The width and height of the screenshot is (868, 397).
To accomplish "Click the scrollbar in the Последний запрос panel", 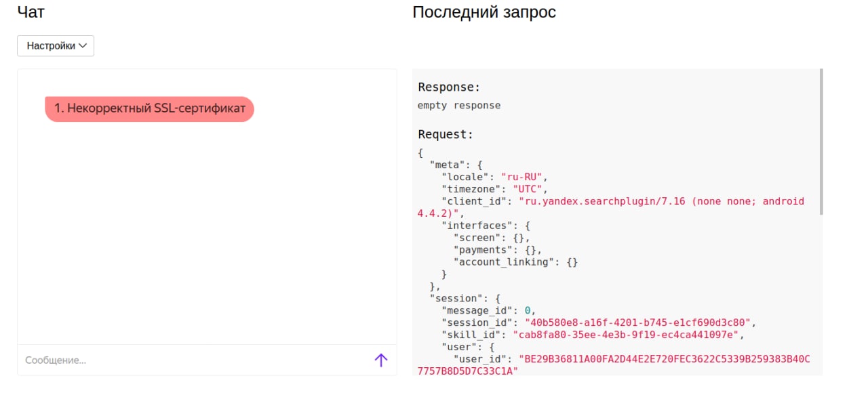I will tap(821, 141).
